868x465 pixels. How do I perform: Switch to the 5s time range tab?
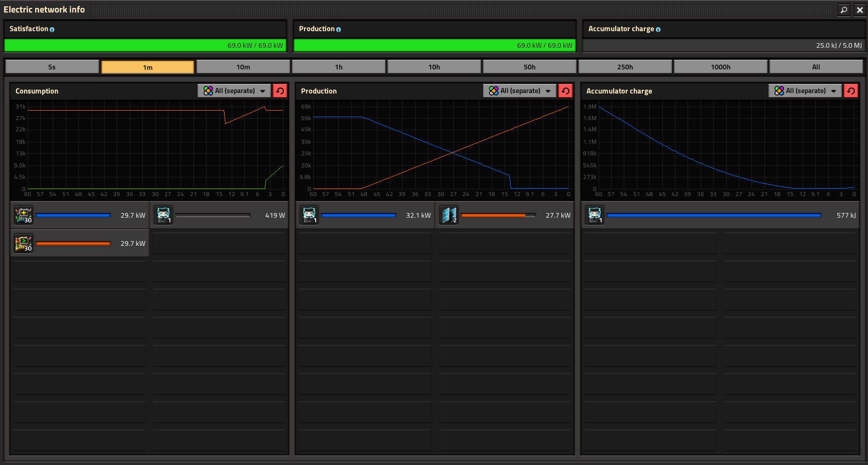(x=52, y=67)
